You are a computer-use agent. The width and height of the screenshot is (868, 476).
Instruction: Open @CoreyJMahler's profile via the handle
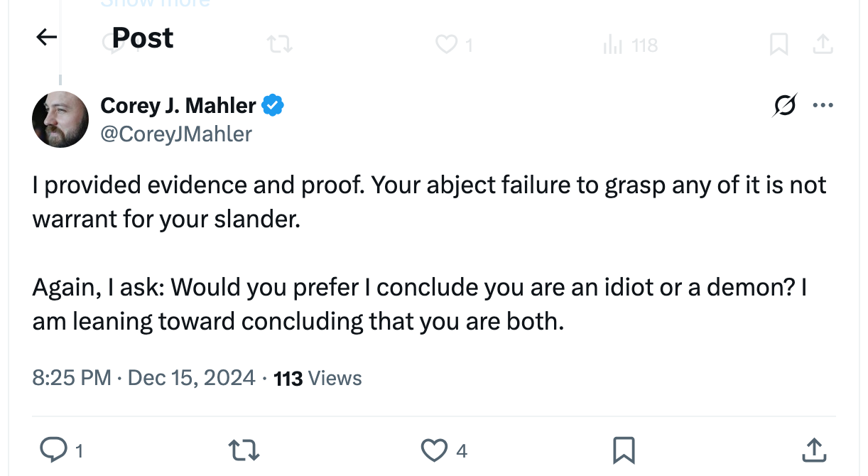[175, 134]
